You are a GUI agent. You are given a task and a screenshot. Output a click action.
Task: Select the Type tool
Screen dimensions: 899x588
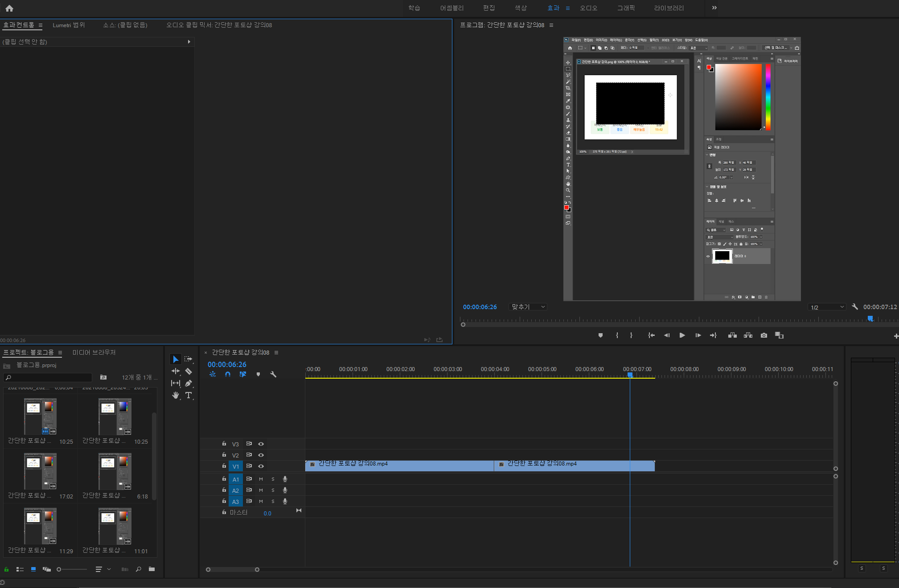coord(189,395)
